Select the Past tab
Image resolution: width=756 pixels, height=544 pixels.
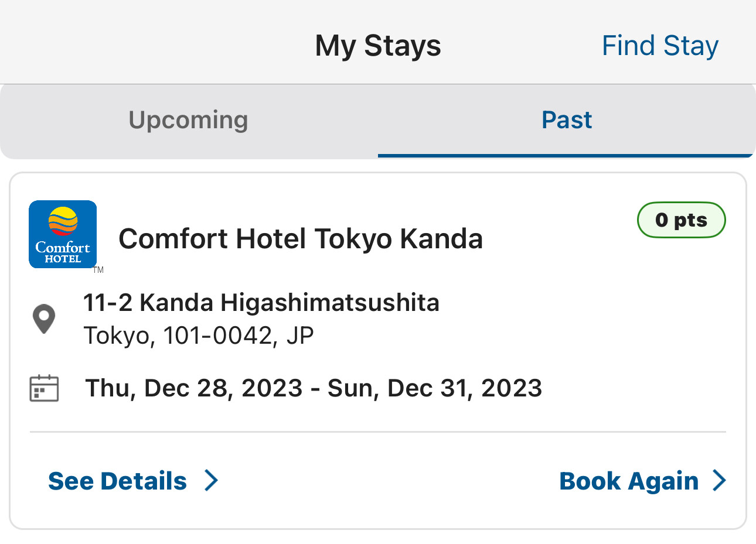coord(566,120)
